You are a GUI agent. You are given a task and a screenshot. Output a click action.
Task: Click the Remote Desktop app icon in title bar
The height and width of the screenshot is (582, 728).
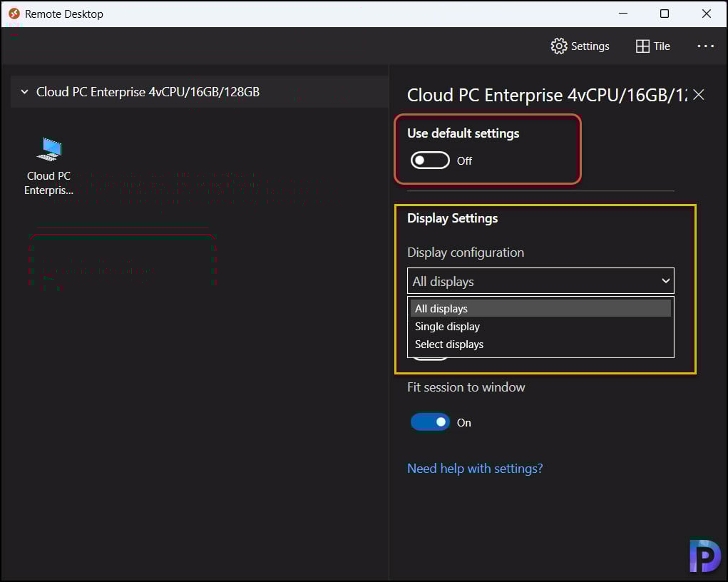coord(14,14)
